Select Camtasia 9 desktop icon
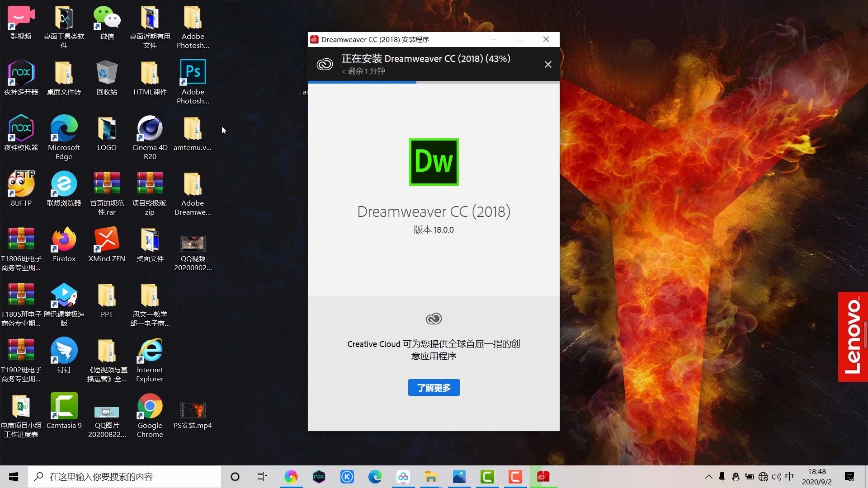Viewport: 868px width, 488px height. coord(64,411)
